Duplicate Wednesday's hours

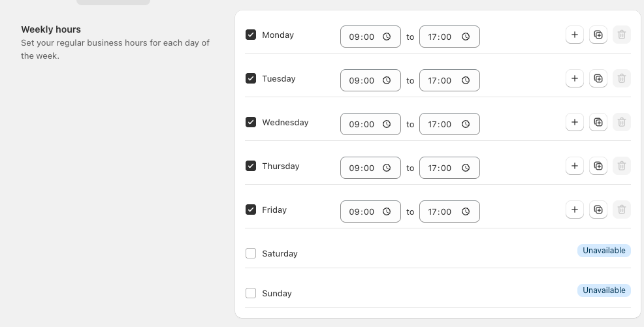598,122
